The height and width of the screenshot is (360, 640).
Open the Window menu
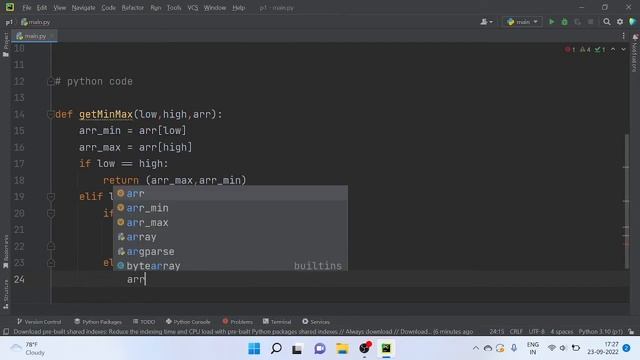point(215,8)
